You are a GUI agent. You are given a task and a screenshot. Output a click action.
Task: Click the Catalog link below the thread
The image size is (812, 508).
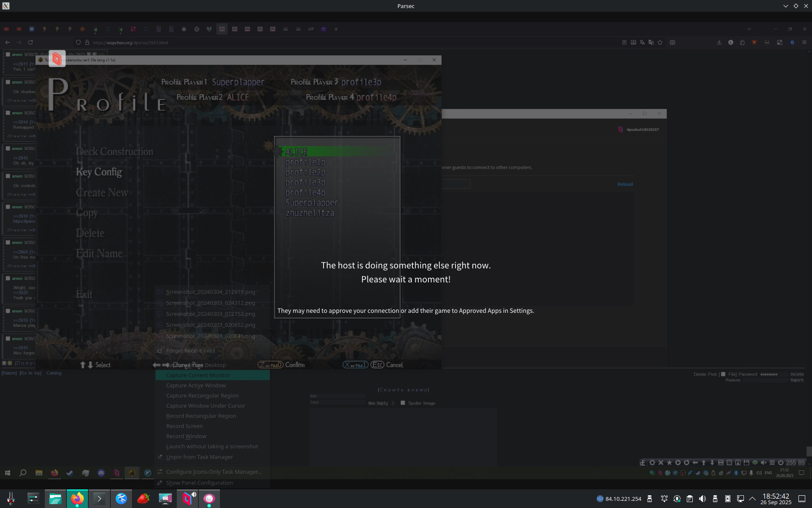[x=54, y=373]
